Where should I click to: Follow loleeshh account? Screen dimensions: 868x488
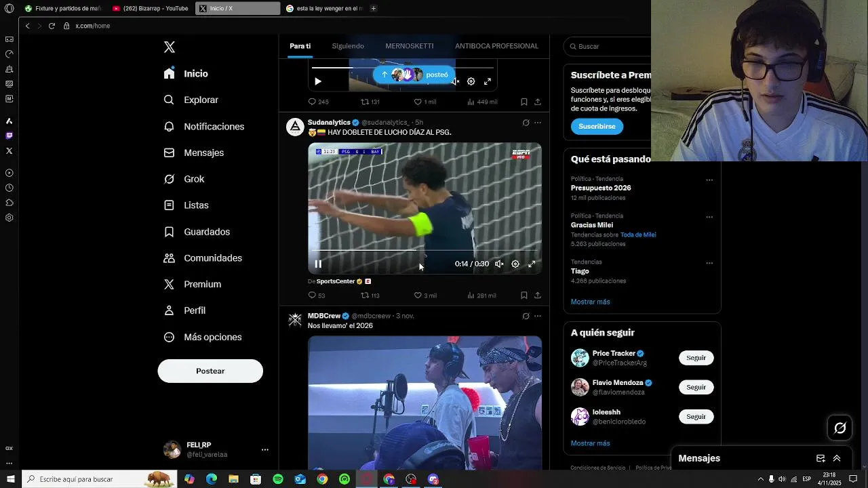(x=696, y=417)
